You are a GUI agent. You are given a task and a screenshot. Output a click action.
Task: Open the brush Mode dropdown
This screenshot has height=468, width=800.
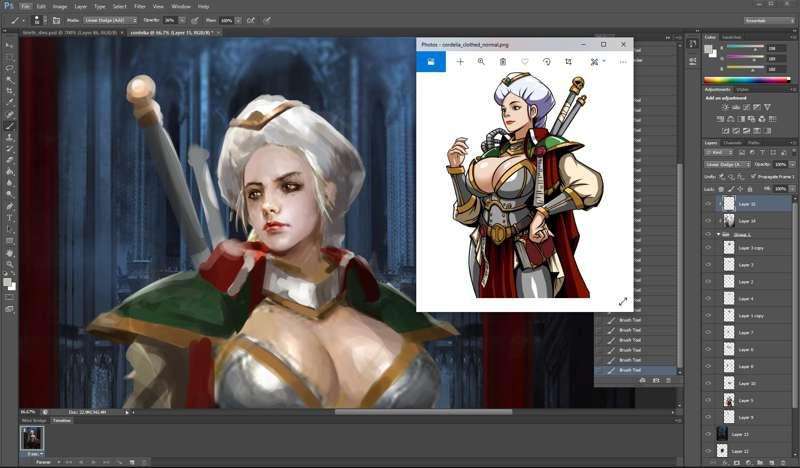(111, 20)
